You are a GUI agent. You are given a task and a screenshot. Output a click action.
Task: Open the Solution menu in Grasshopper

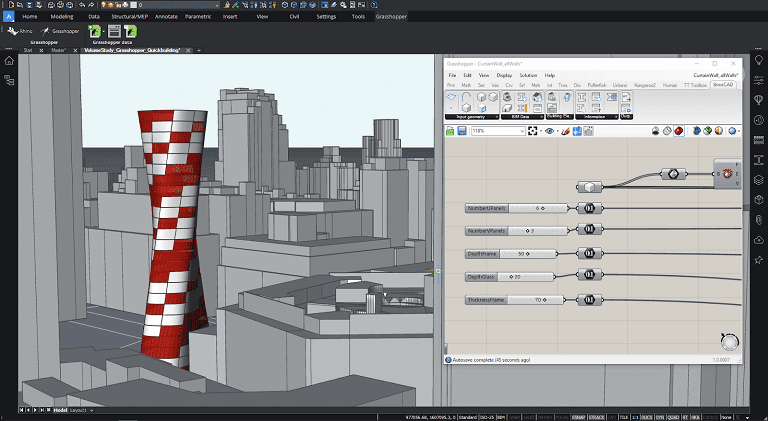tap(528, 75)
